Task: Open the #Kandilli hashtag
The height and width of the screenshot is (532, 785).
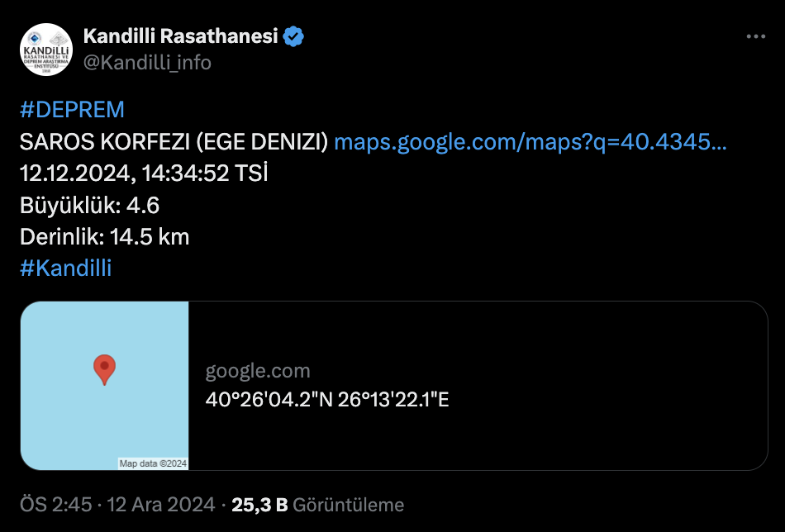Action: click(65, 268)
